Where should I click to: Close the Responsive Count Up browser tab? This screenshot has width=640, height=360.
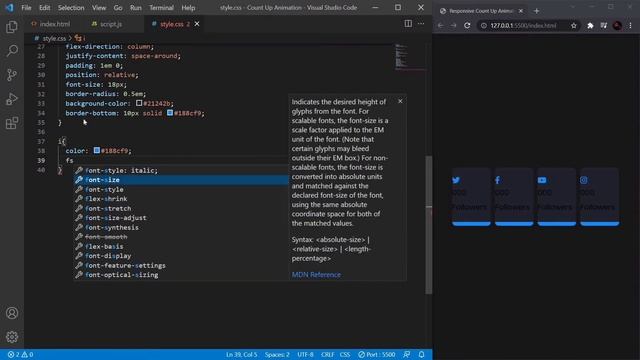click(x=521, y=11)
